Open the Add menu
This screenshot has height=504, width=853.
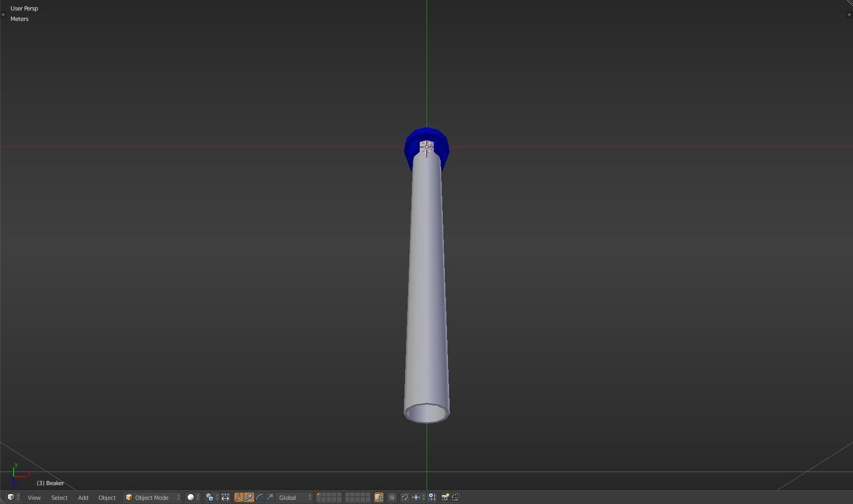[x=83, y=498]
